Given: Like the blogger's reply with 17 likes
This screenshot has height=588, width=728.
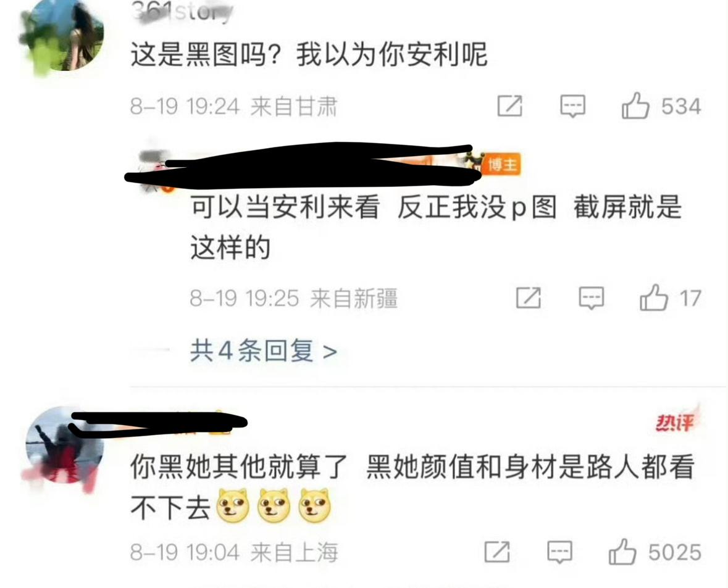Looking at the screenshot, I should coord(654,297).
